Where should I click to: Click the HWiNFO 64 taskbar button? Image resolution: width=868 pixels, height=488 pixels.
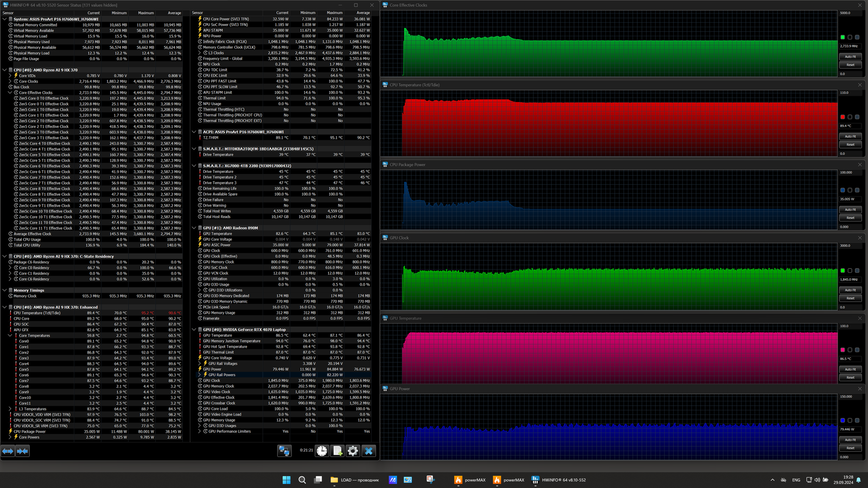559,480
